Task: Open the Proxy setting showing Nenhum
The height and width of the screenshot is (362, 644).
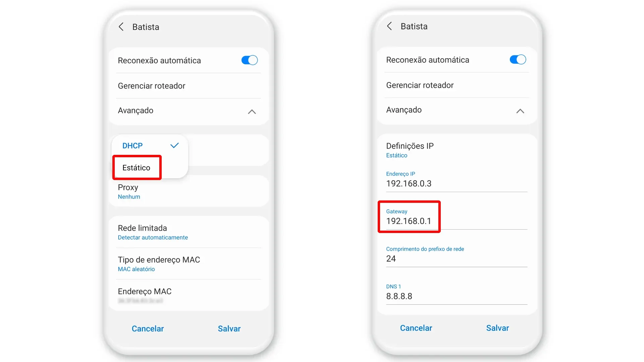Action: coord(128,191)
